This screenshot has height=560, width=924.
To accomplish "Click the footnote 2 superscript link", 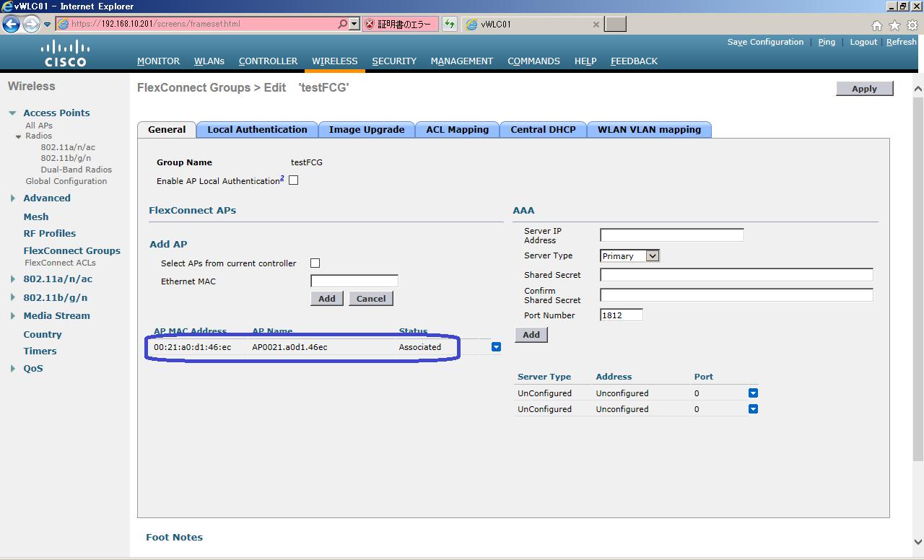I will click(282, 178).
